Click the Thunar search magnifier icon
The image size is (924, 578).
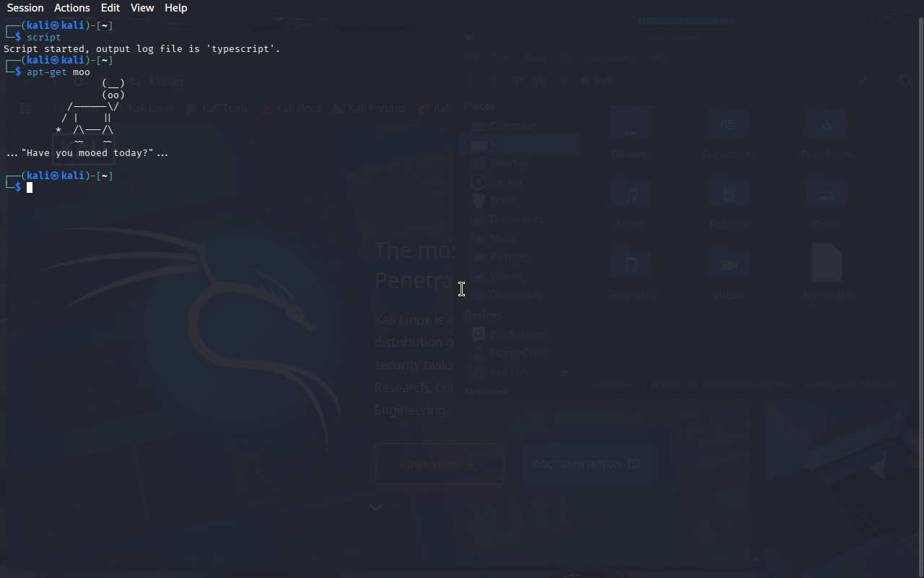[906, 82]
